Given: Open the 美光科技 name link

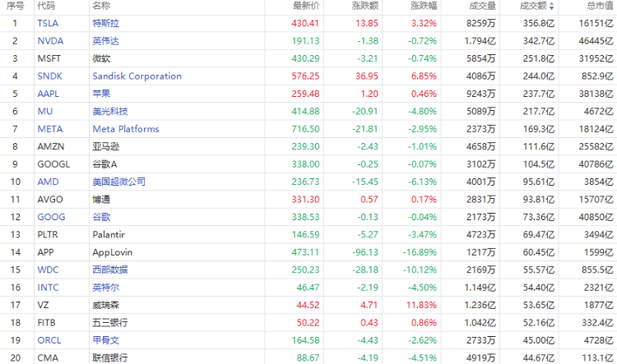Looking at the screenshot, I should (110, 111).
